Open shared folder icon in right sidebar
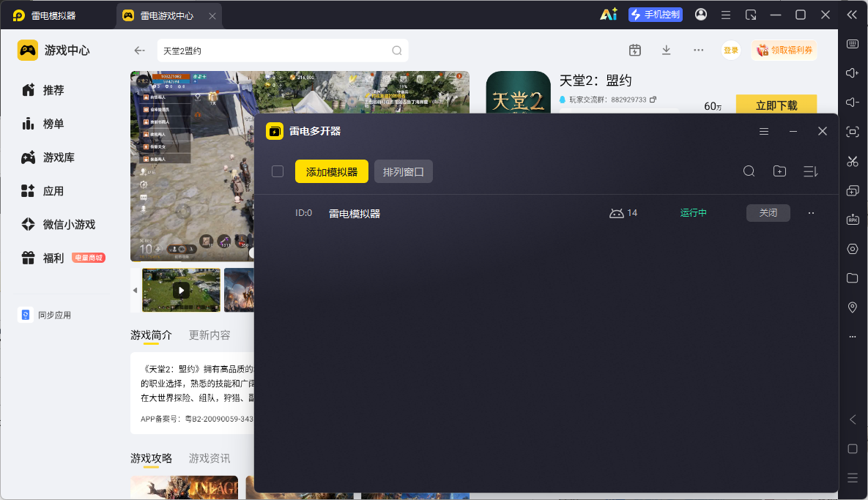This screenshot has height=500, width=868. [853, 277]
